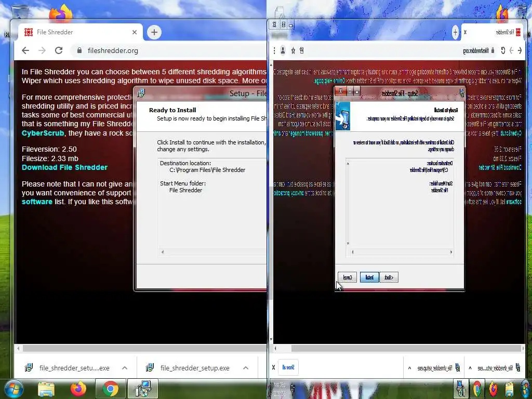
Task: Open Firefox from the unmirrored taskbar
Action: click(78, 389)
